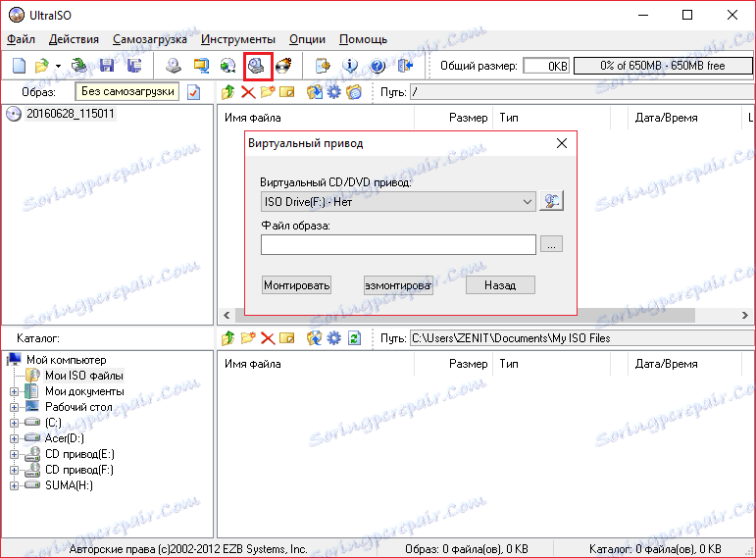Click the Назад button
756x558 pixels.
click(x=500, y=285)
